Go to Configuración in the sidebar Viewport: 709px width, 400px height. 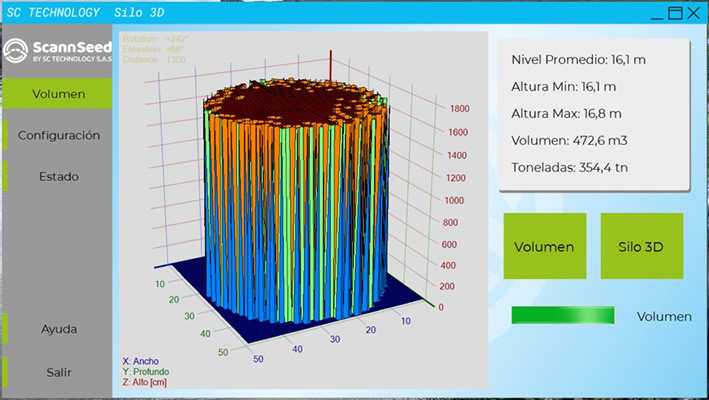(x=58, y=135)
